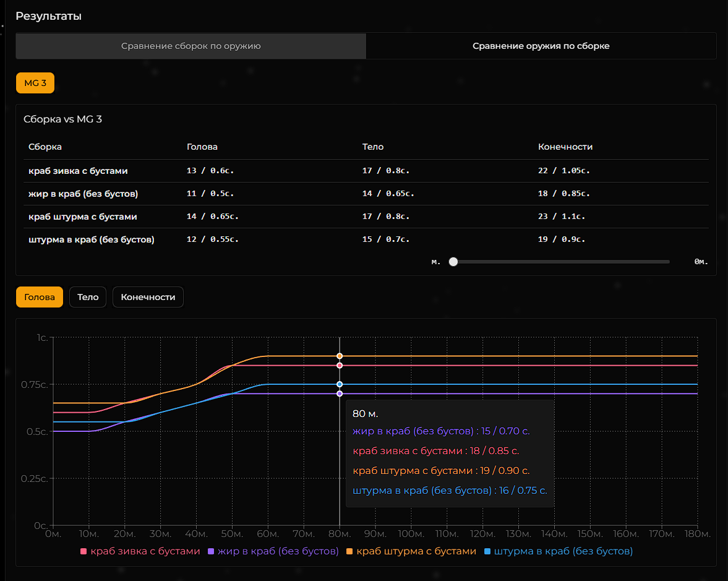Select table row краб штурма с бустами
Viewport: 728px width, 581px height.
point(83,217)
